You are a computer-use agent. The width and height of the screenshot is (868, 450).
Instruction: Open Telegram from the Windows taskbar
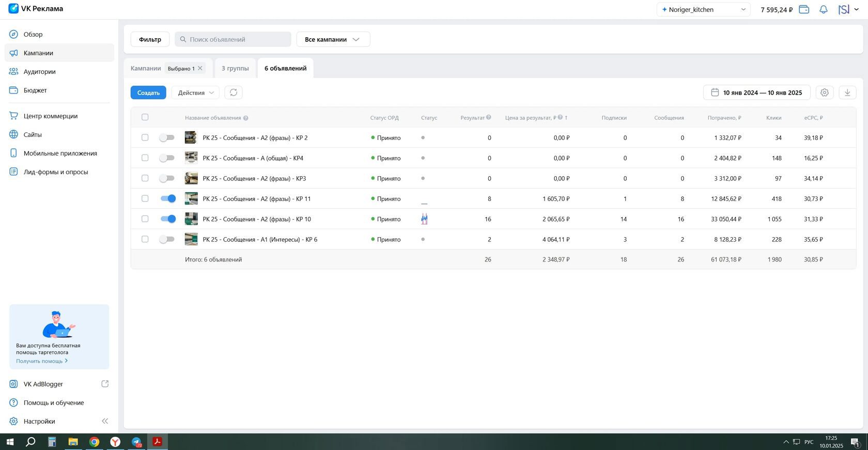click(x=136, y=442)
